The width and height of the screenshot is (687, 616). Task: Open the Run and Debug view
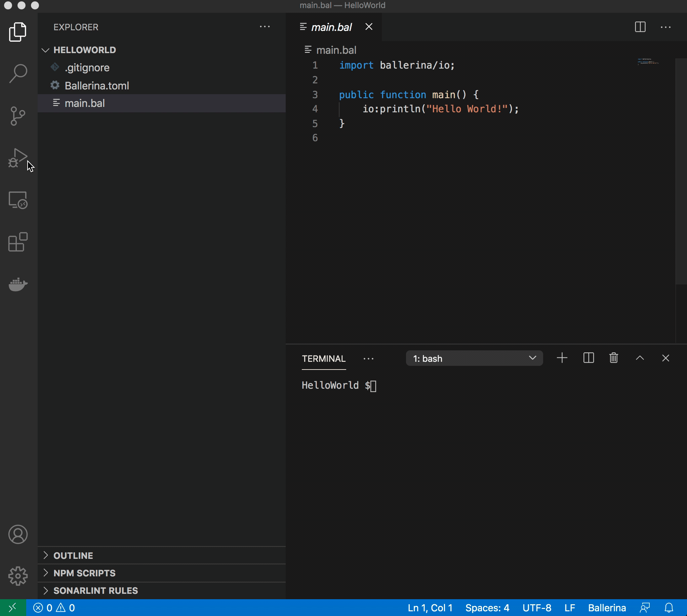[x=18, y=158]
